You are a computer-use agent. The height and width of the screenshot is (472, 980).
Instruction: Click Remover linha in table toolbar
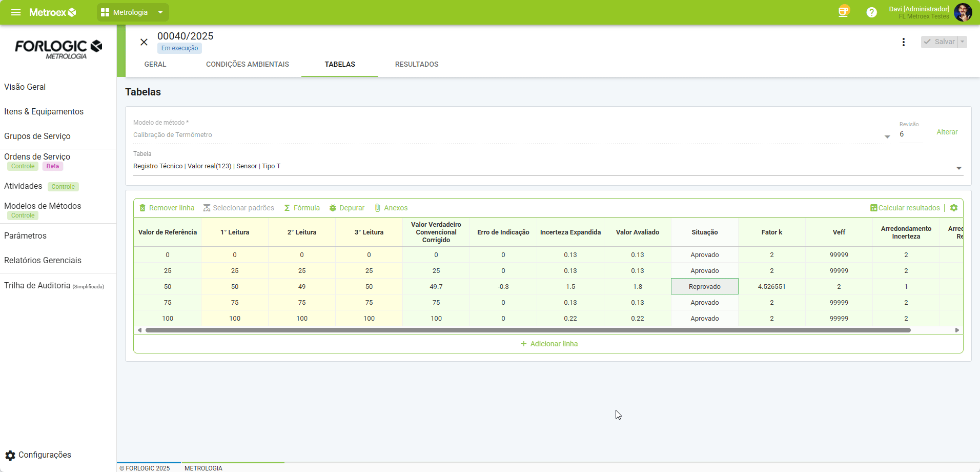(x=167, y=208)
